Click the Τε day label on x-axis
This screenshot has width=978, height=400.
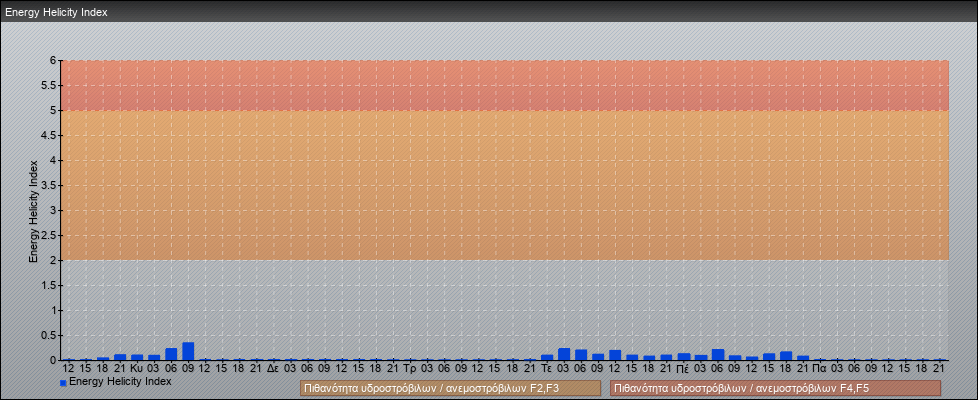click(546, 369)
